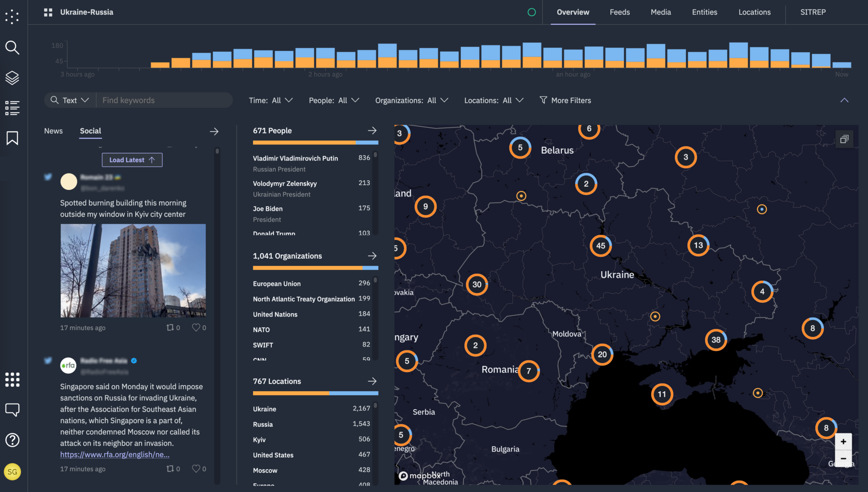This screenshot has width=868, height=492.
Task: Switch to the Media tab
Action: [661, 12]
